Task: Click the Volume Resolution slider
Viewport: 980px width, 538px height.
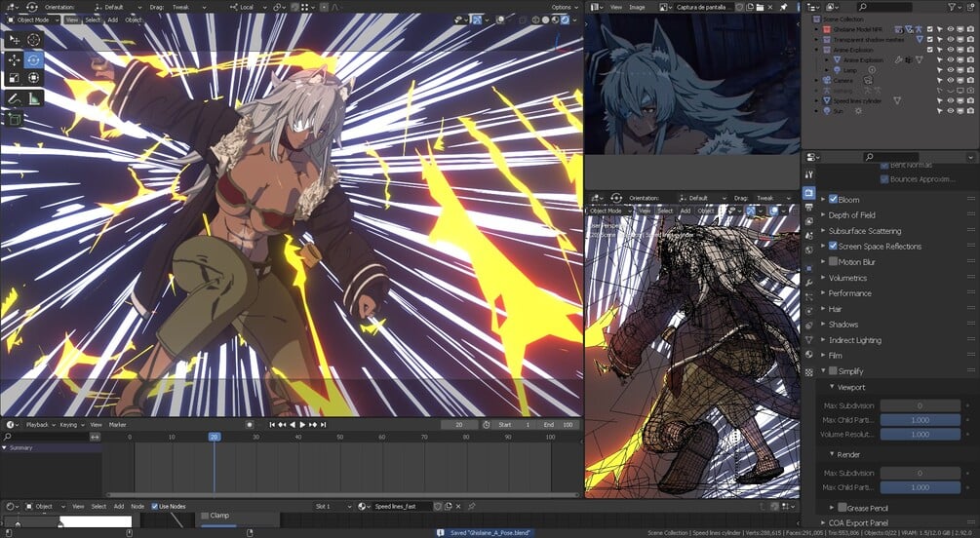Action: 920,434
